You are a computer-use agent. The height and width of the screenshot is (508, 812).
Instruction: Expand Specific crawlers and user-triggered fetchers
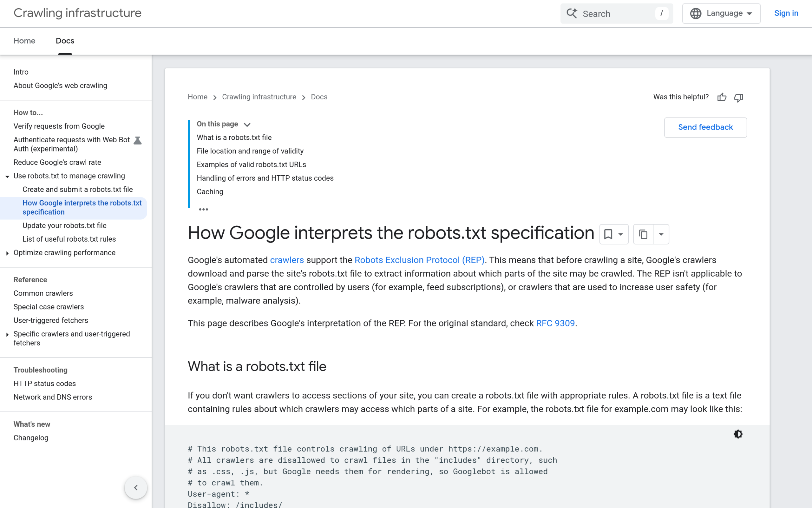pos(7,334)
